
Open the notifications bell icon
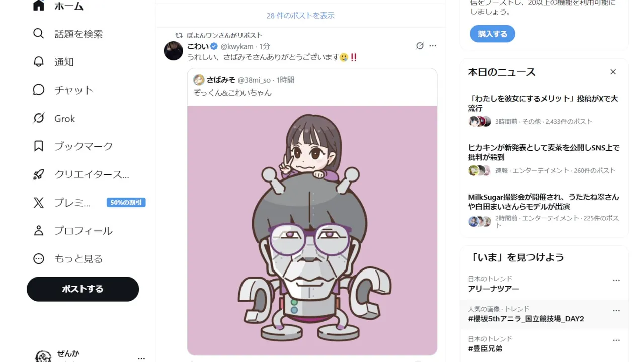coord(39,62)
